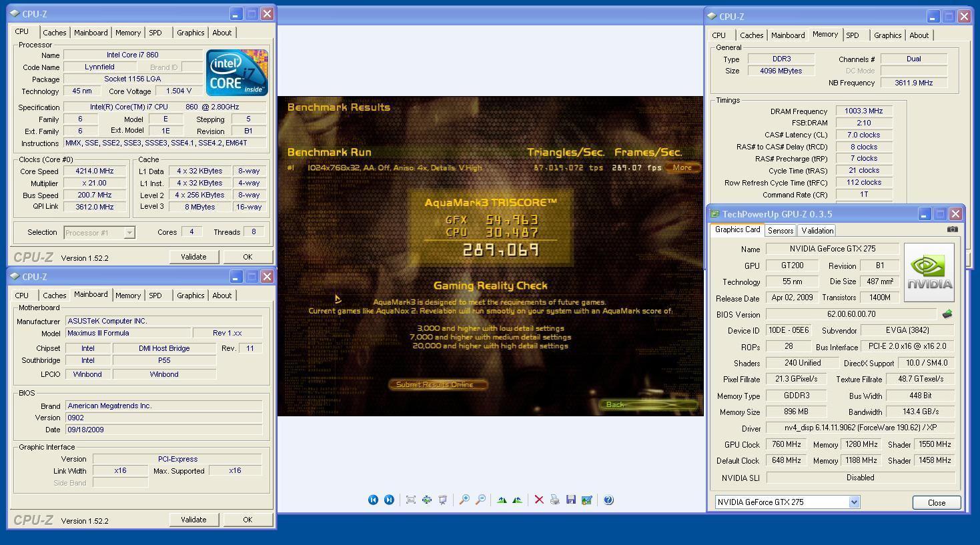Save image copy with floppy disk icon
This screenshot has width=980, height=545.
click(x=571, y=500)
